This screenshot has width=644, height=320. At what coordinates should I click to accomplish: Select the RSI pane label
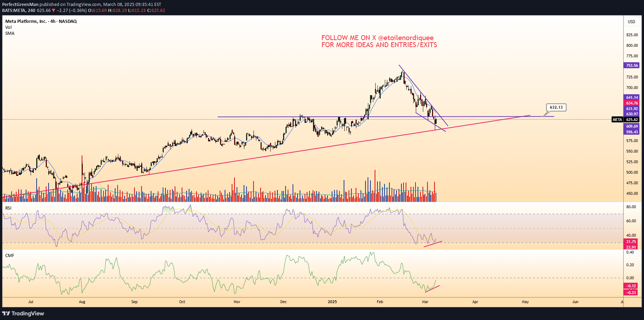click(x=8, y=208)
